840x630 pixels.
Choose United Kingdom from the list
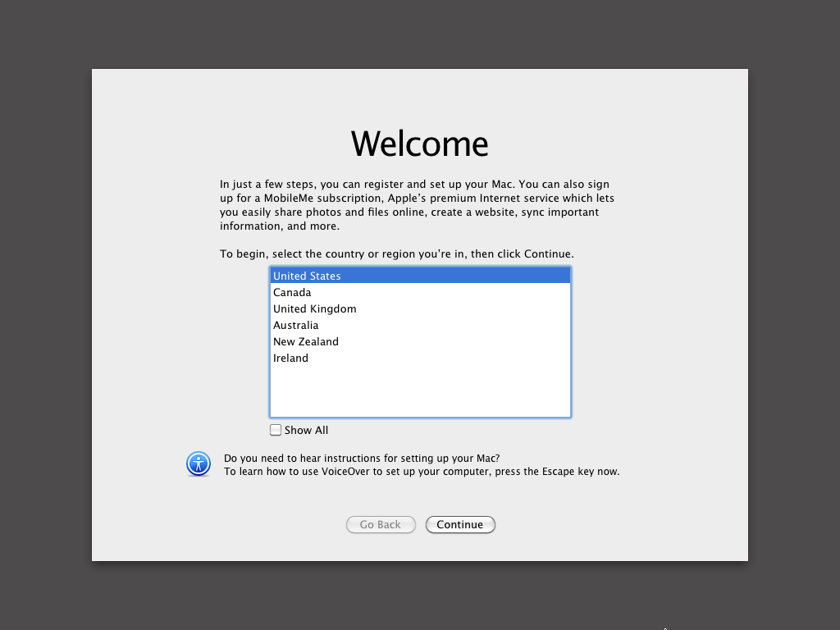[x=420, y=309]
